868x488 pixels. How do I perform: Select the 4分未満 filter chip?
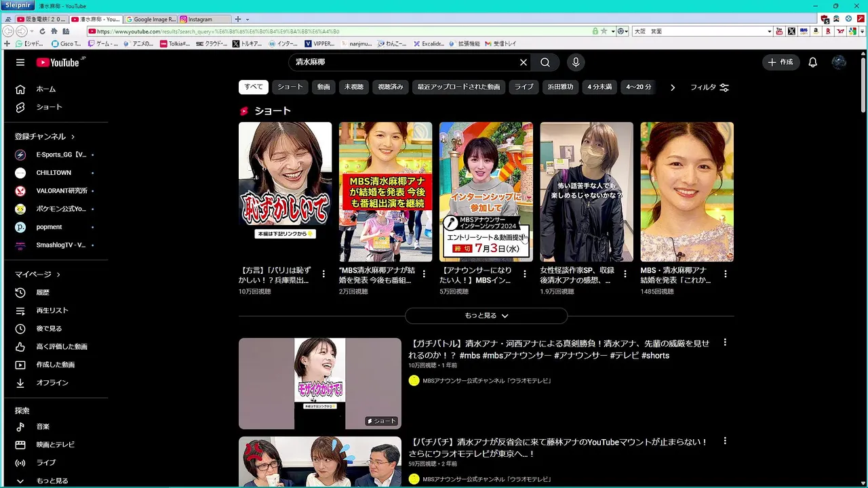tap(599, 87)
